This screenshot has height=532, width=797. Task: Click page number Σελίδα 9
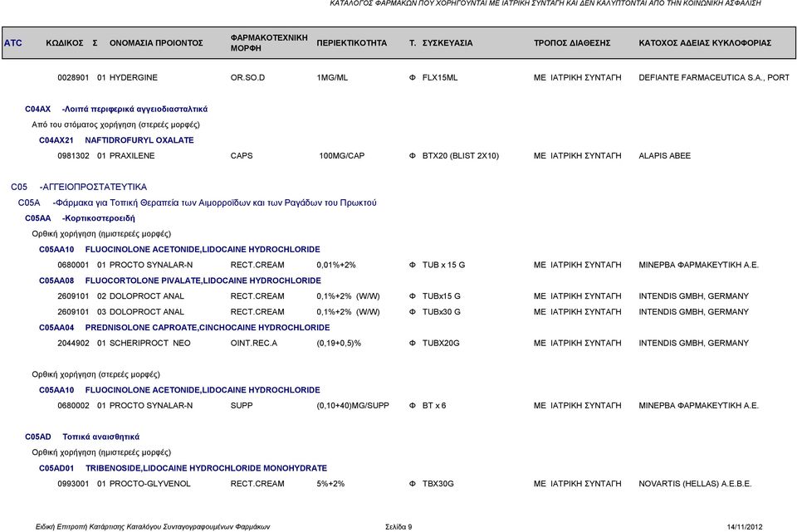[398, 527]
